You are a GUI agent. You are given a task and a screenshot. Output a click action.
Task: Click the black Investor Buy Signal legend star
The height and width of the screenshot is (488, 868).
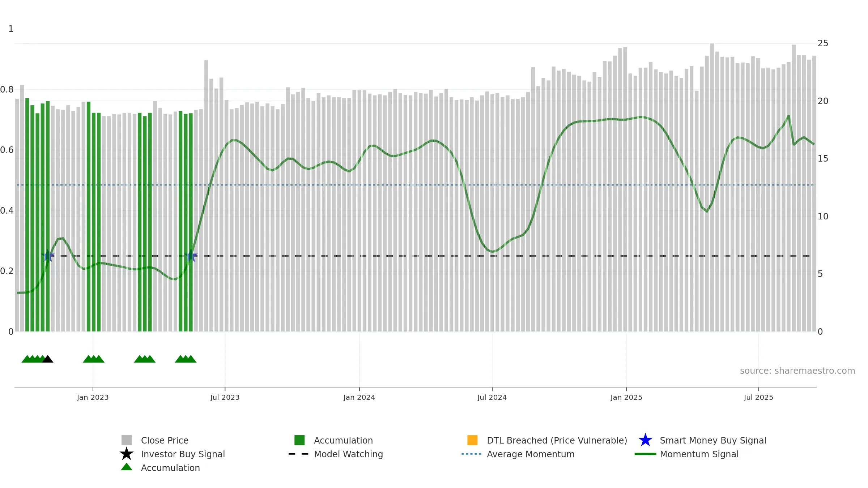pyautogui.click(x=127, y=454)
